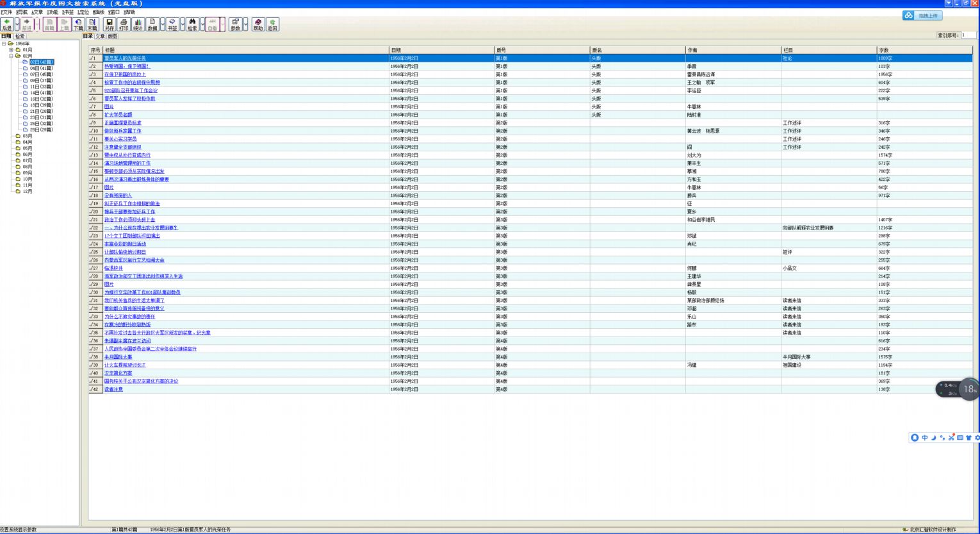The image size is (980, 534).
Task: Click the 索引序号 input field
Action: [968, 35]
